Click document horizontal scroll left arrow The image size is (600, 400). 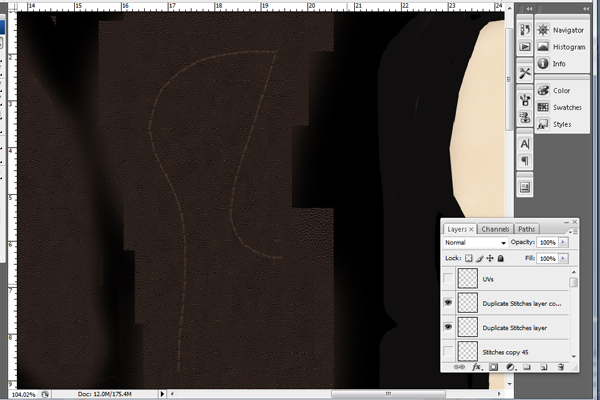(172, 394)
